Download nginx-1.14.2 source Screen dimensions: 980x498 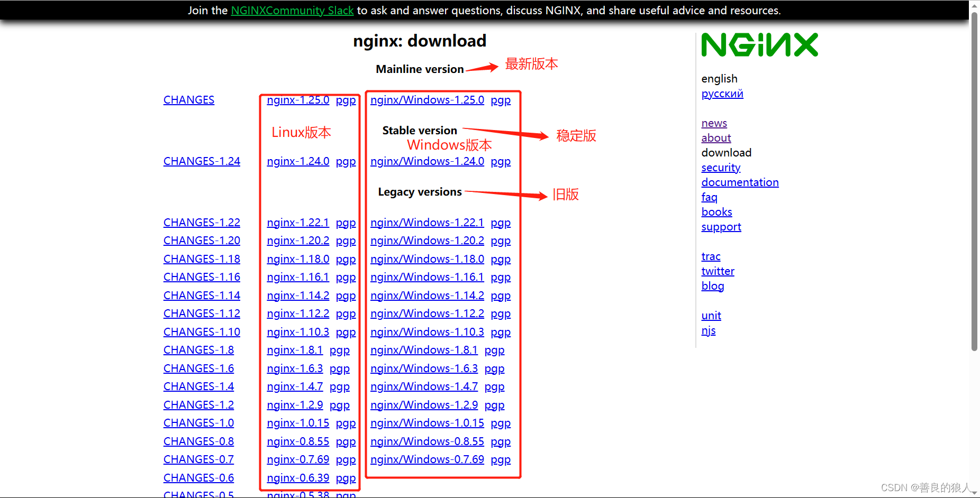tap(298, 296)
